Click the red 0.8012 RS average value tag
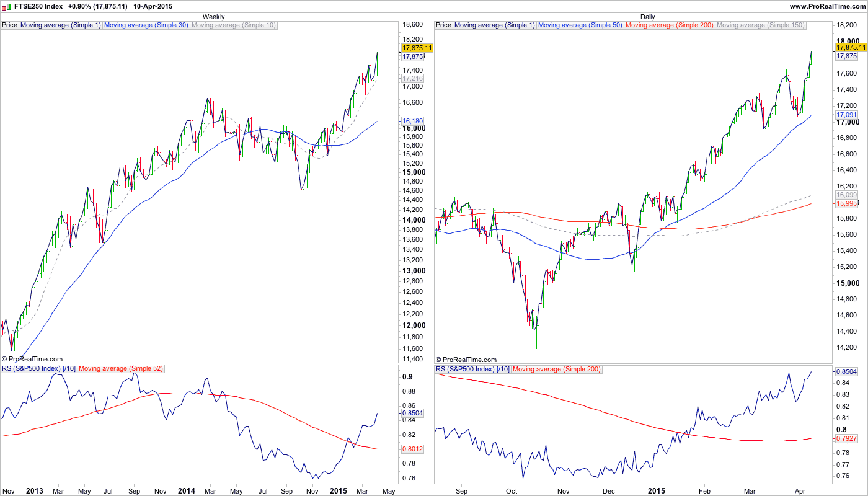 click(x=413, y=449)
